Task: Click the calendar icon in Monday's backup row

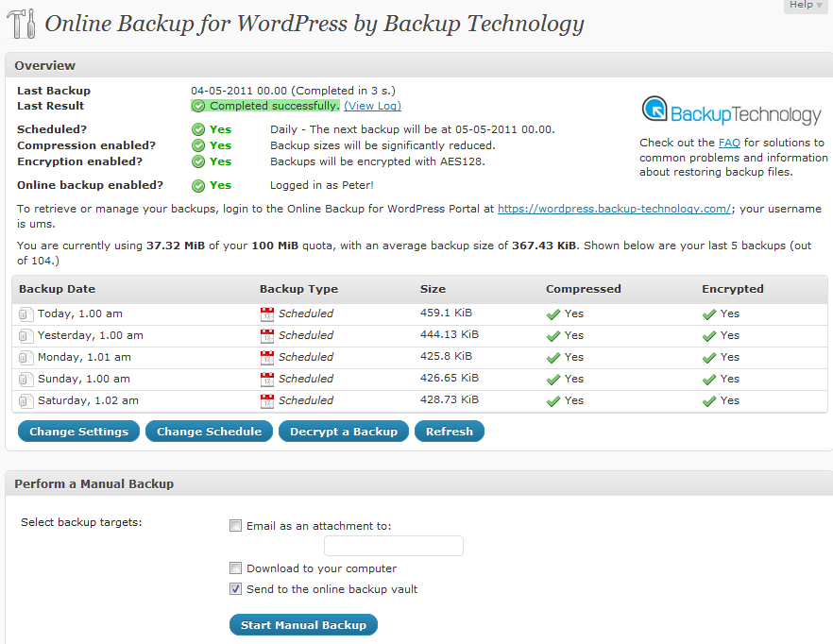Action: tap(267, 358)
